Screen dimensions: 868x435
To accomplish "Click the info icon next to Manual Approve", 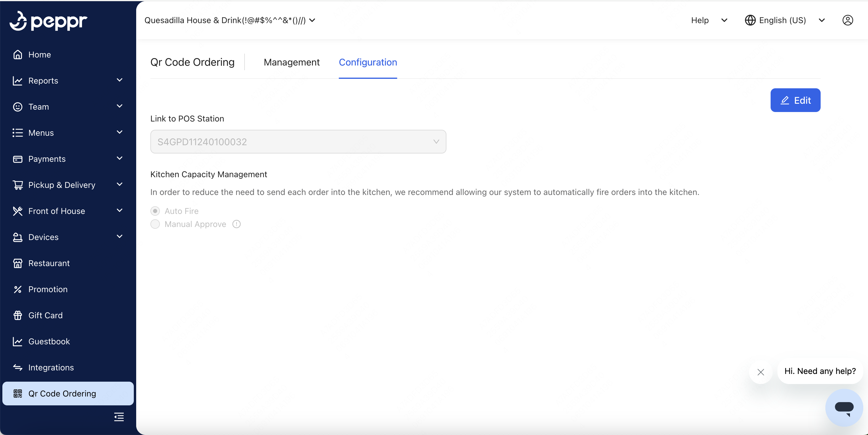I will (236, 224).
